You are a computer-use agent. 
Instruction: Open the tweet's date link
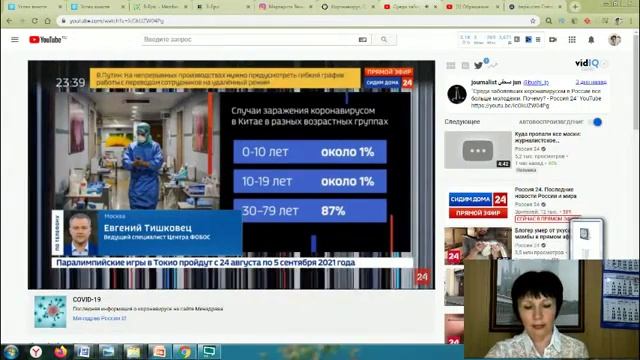591,82
